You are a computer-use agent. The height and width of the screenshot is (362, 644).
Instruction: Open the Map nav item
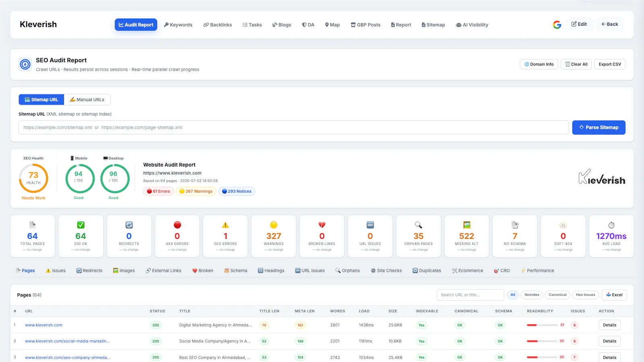(332, 25)
